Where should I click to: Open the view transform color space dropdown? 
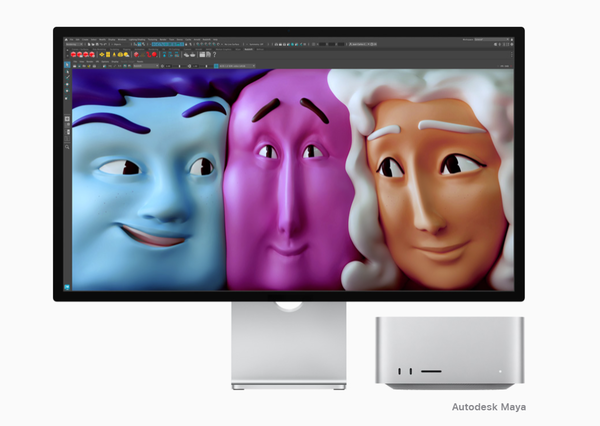tap(237, 66)
